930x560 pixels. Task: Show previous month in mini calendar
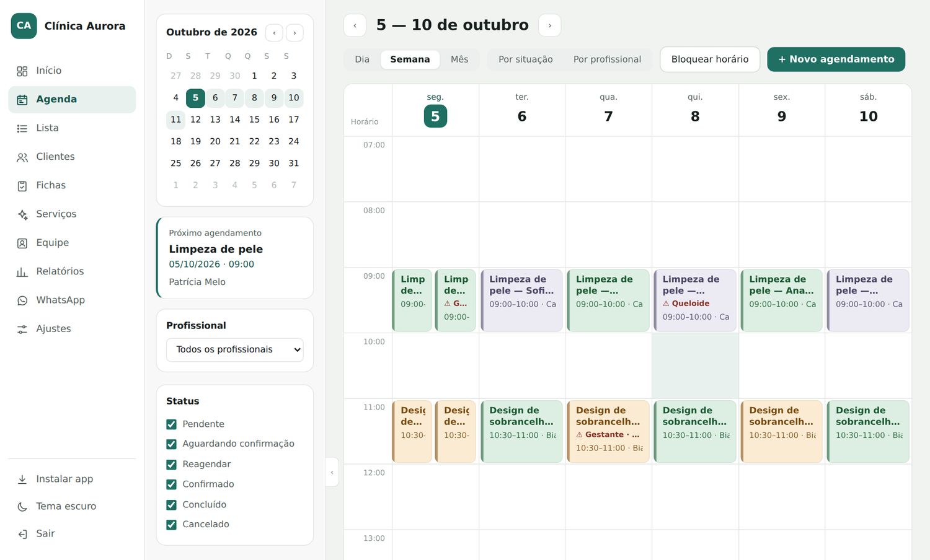[274, 33]
